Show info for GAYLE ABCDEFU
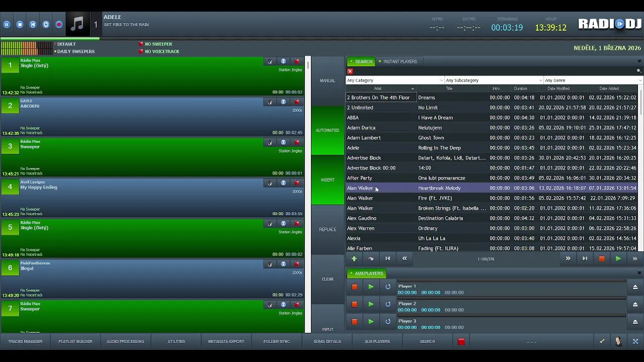The width and height of the screenshot is (644, 362). (x=283, y=102)
